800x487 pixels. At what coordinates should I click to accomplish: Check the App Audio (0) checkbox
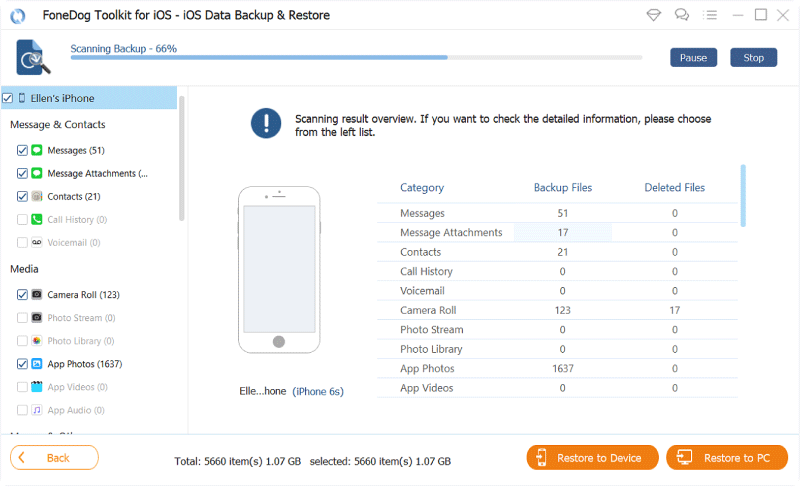click(22, 410)
